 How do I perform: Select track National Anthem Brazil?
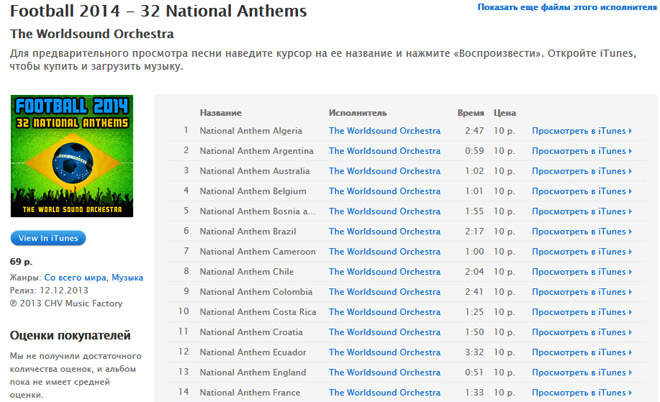coord(248,232)
